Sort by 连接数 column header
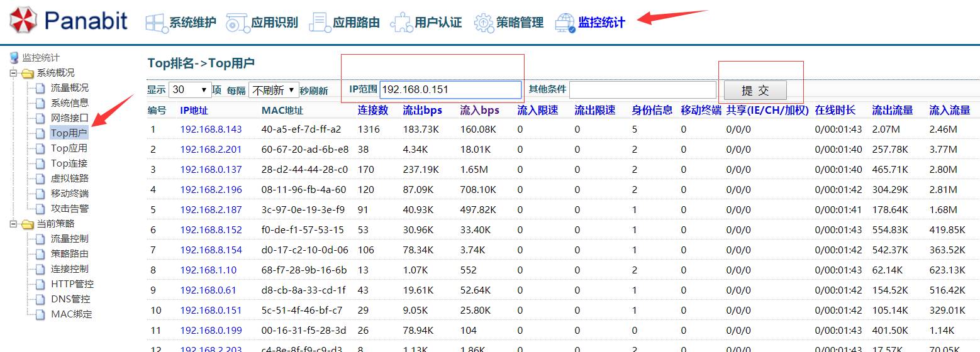Screen dimensions: 980x352 (x=372, y=111)
